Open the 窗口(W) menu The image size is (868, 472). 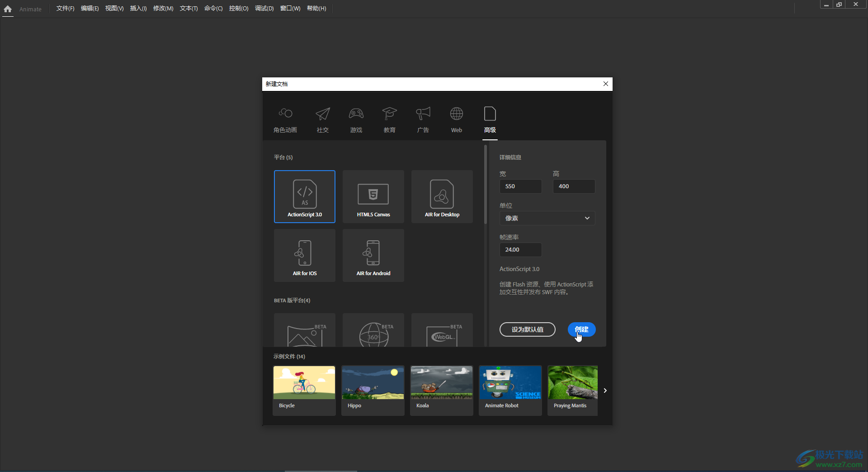pyautogui.click(x=290, y=9)
